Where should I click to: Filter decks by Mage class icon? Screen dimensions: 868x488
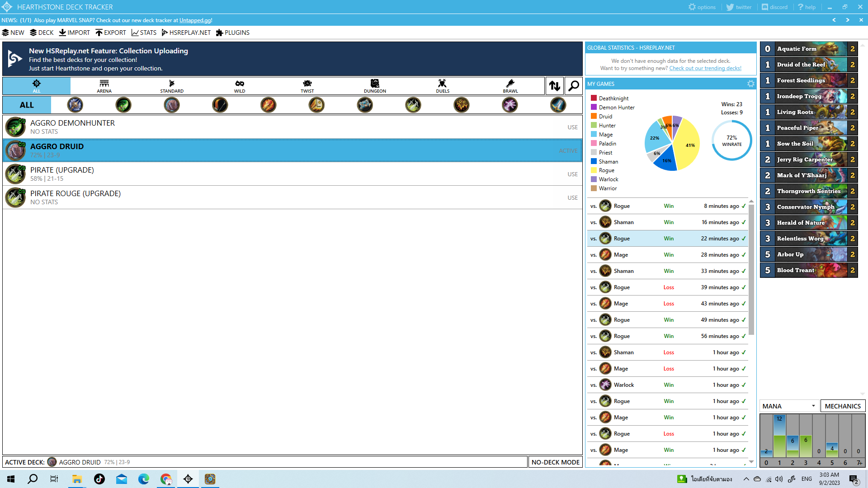pyautogui.click(x=269, y=105)
